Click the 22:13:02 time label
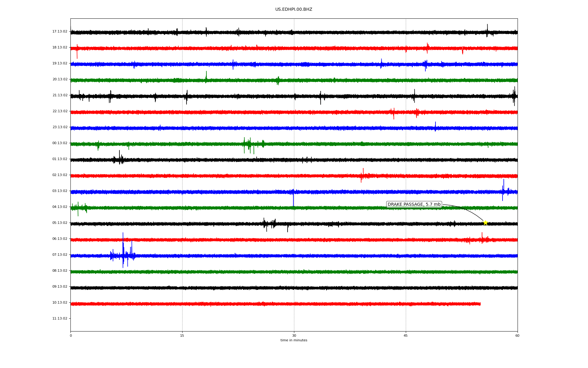Image resolution: width=588 pixels, height=368 pixels. (60, 111)
